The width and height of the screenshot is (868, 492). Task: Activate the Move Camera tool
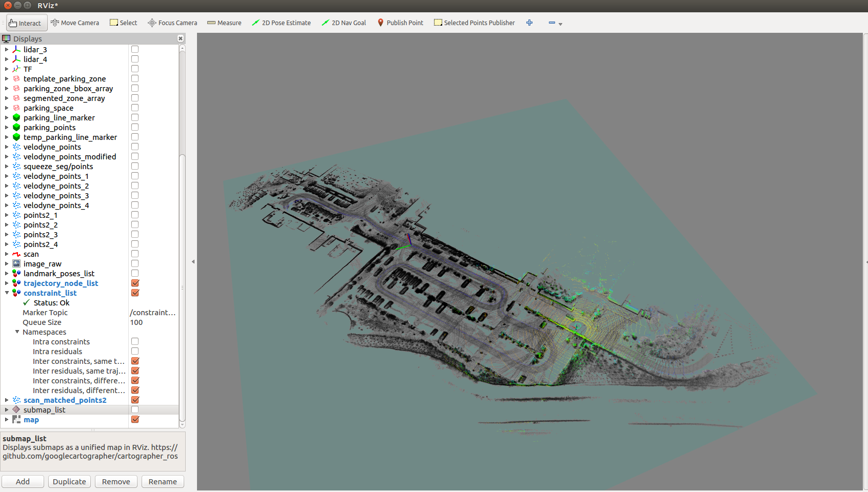coord(75,23)
